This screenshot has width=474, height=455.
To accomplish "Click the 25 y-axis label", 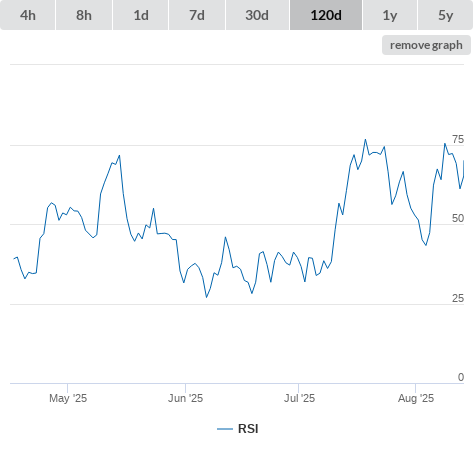I will 458,298.
